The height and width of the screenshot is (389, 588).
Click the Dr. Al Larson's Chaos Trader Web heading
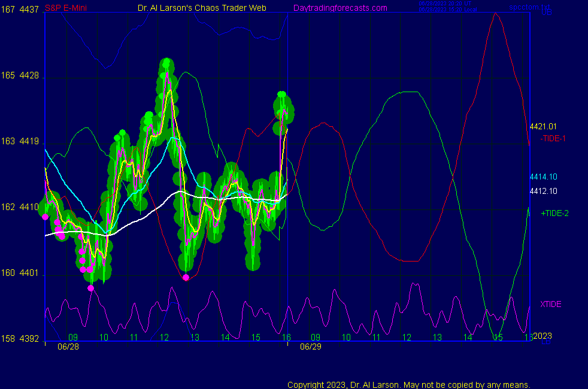click(x=202, y=8)
